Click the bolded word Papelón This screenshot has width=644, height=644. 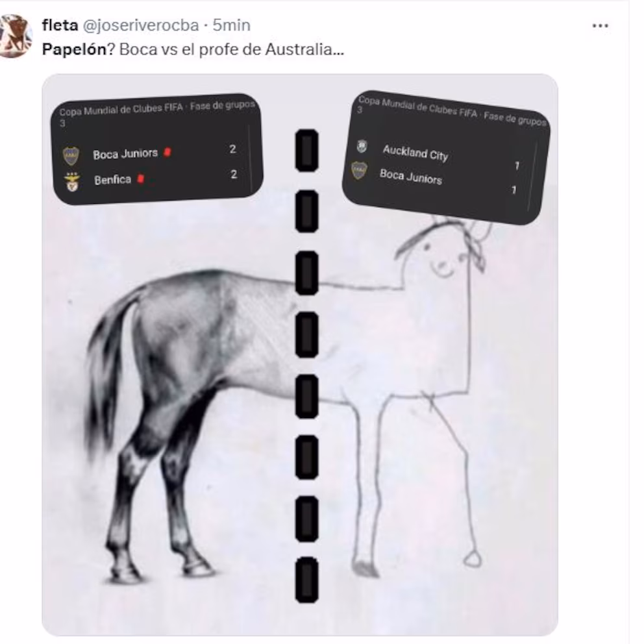pos(75,49)
